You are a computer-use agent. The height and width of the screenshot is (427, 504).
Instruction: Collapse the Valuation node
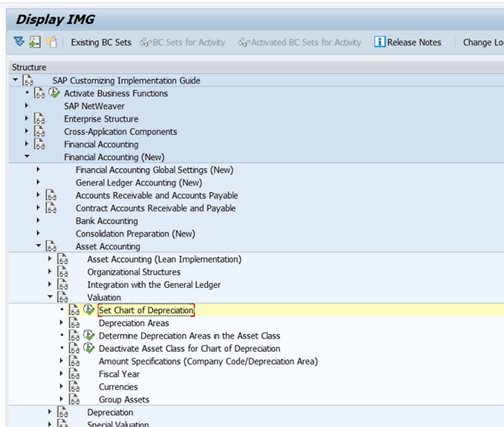[50, 296]
